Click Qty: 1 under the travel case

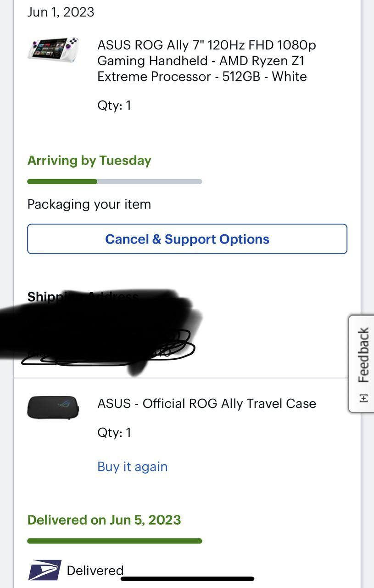pos(114,432)
